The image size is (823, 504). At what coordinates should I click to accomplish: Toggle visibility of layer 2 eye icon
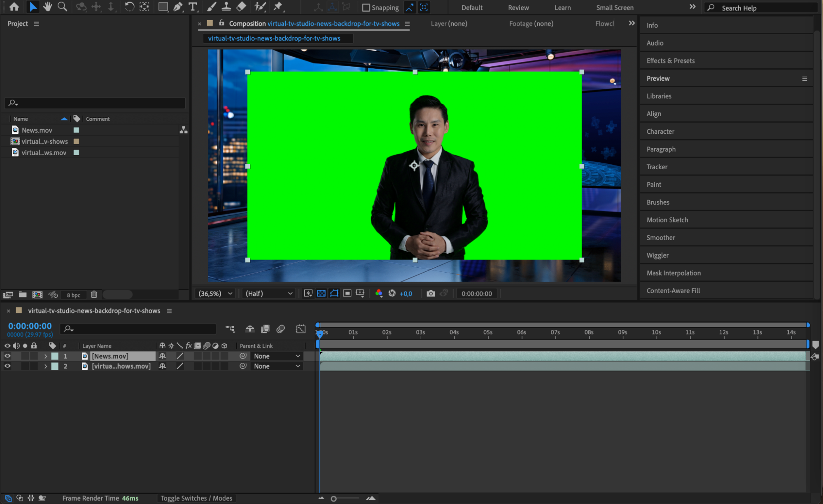[x=7, y=366]
